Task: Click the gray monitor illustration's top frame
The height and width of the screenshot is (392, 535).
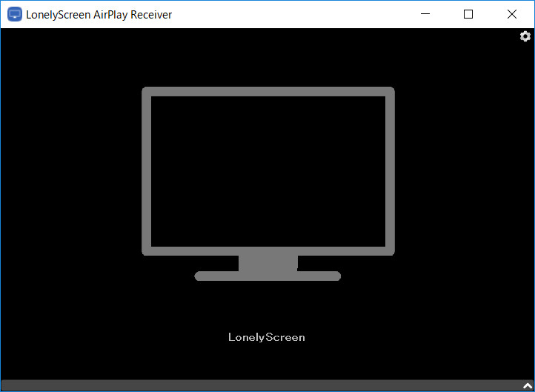Action: (x=267, y=91)
